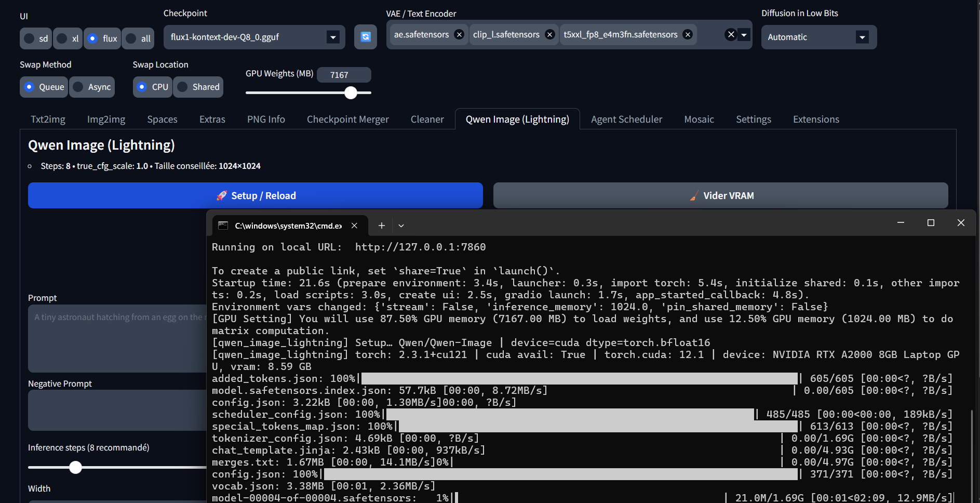Choose Queue swap method

click(x=44, y=87)
